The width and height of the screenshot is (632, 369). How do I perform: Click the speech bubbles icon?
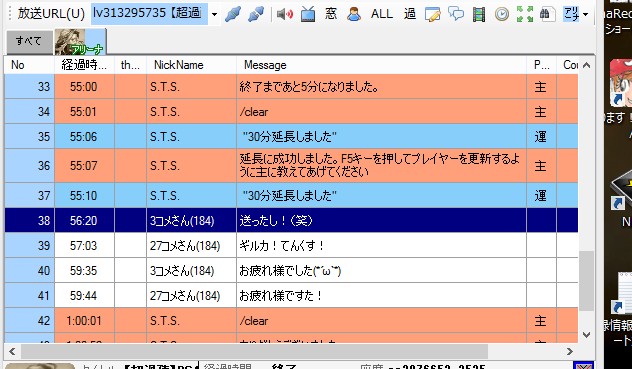[x=456, y=14]
